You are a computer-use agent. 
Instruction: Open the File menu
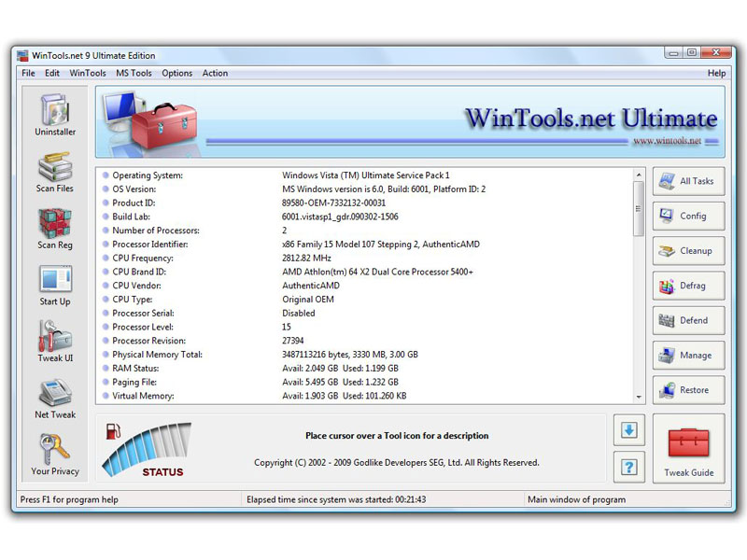pyautogui.click(x=28, y=73)
